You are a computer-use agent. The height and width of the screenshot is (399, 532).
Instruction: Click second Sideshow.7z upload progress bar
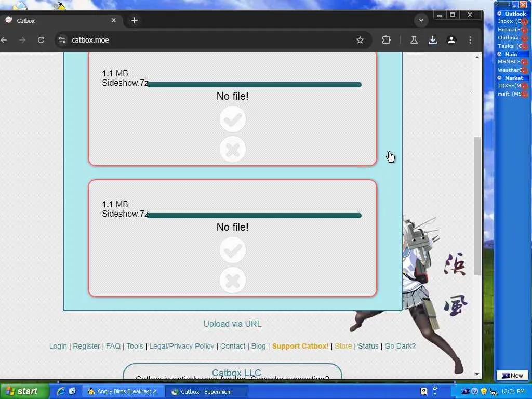click(254, 216)
